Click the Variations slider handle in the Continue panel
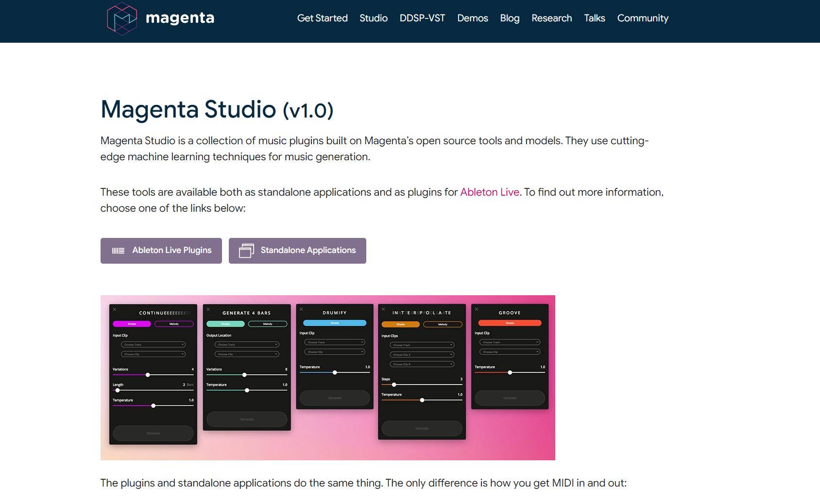This screenshot has width=820, height=504. pyautogui.click(x=148, y=375)
